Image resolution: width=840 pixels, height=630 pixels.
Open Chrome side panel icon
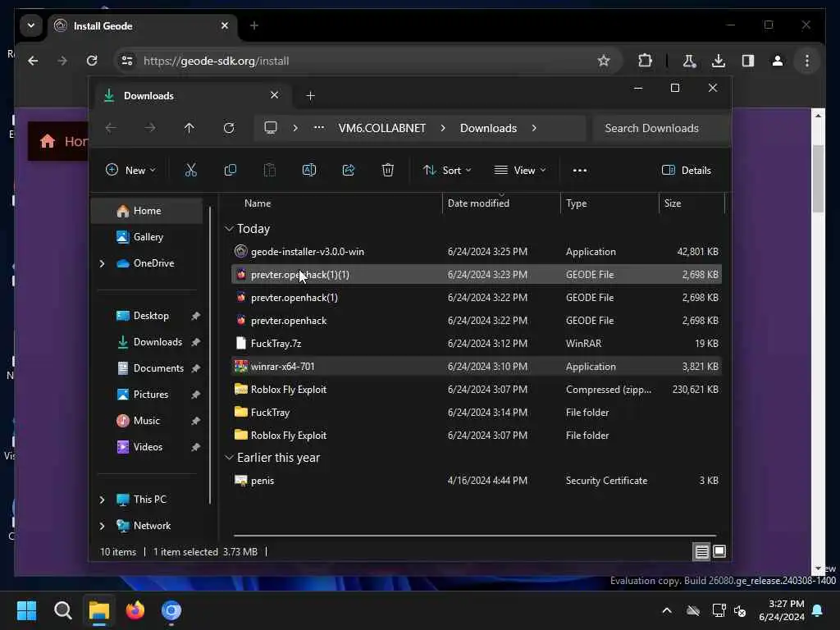748,61
